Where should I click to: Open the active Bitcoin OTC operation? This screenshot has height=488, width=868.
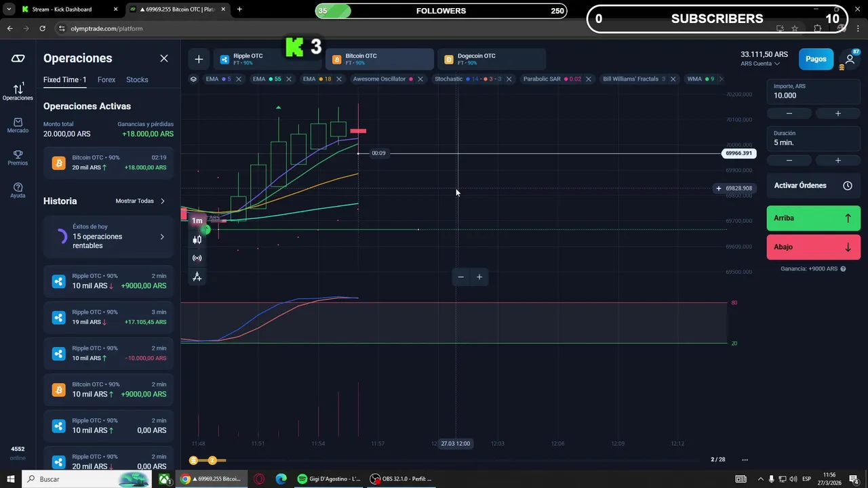coord(108,163)
